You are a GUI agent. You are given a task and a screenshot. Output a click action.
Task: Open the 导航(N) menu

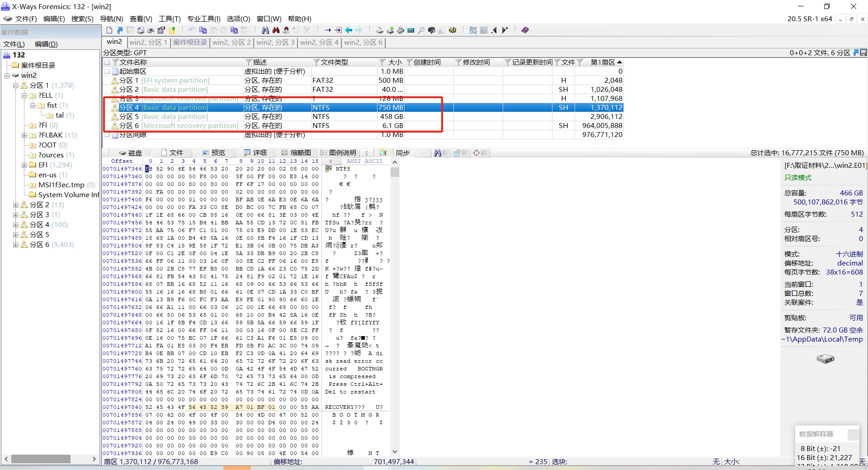(x=111, y=19)
